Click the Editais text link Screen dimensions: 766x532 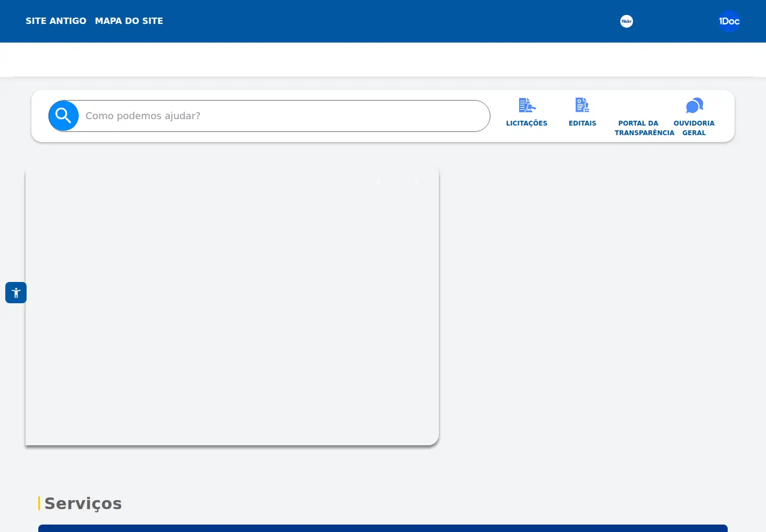tap(582, 123)
